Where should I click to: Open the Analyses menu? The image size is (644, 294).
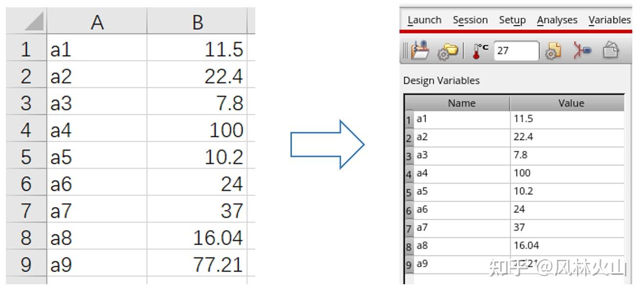coord(557,20)
